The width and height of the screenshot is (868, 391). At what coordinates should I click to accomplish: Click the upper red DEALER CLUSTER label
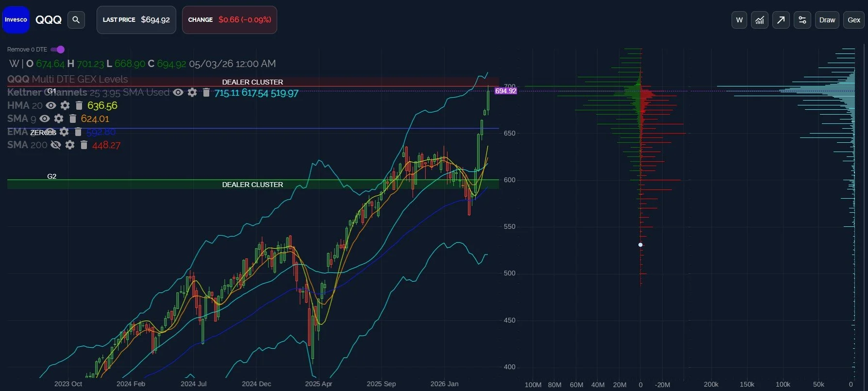(x=252, y=82)
